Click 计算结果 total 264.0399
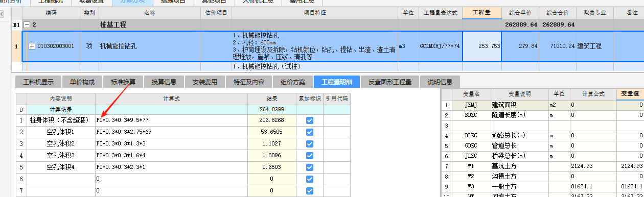Viewport: 644px width, 197px height. 272,109
